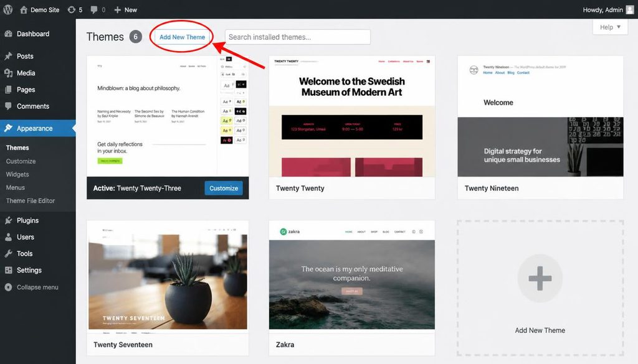Click the Search installed themes field
Screen dimensions: 638x364
(x=298, y=37)
